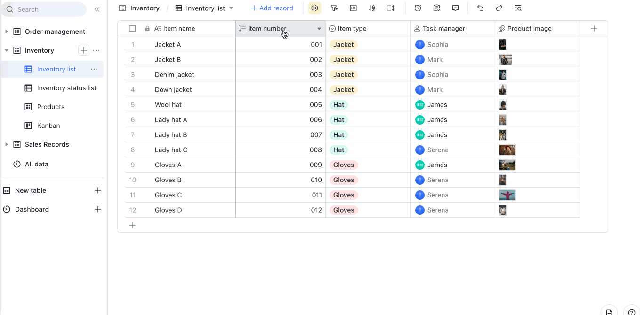Click the alarm clock automation icon

(x=418, y=8)
